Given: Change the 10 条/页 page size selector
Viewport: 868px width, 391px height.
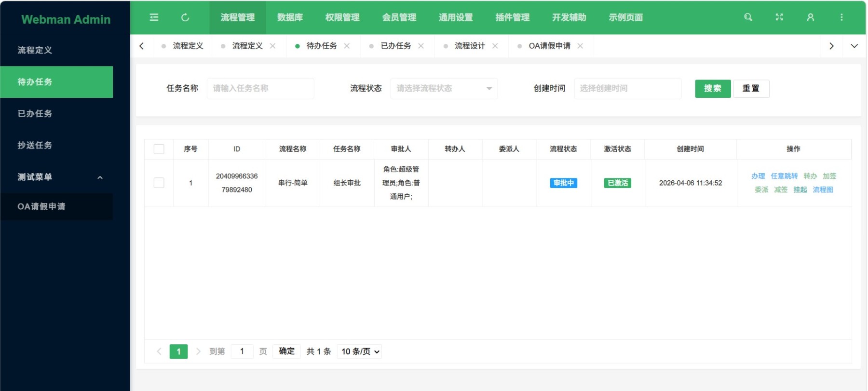Looking at the screenshot, I should pyautogui.click(x=360, y=351).
